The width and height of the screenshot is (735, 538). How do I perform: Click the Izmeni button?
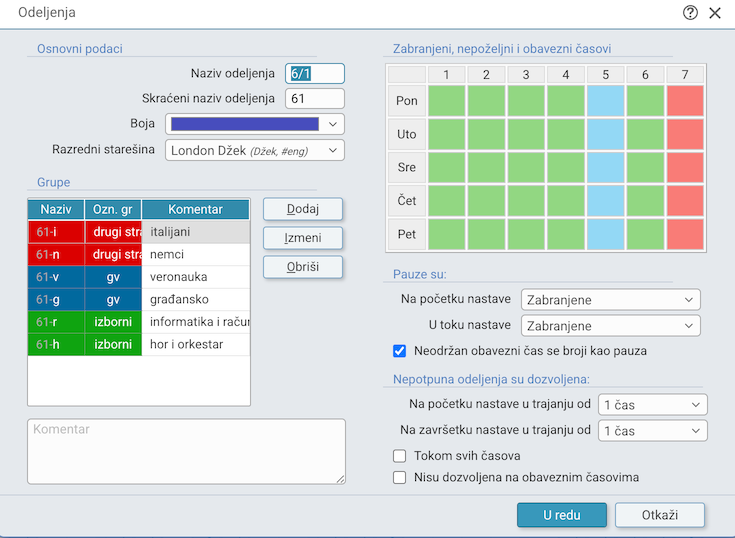[303, 238]
